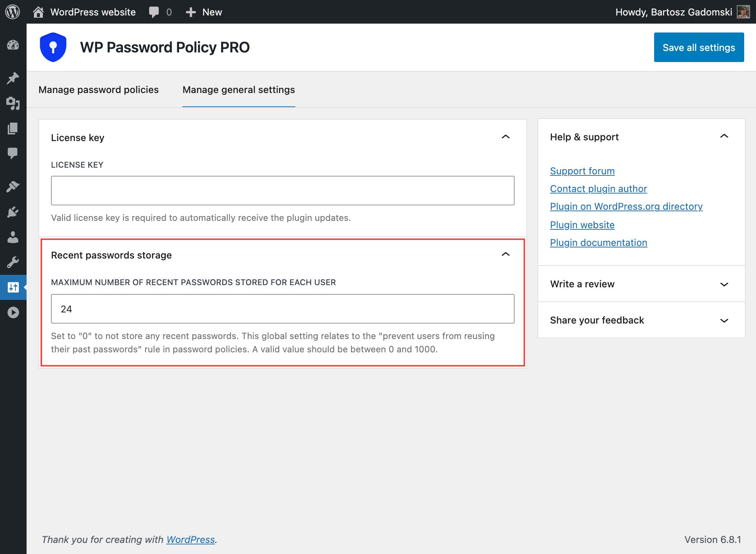The width and height of the screenshot is (756, 554).
Task: Open the user avatar in admin bar
Action: point(743,12)
